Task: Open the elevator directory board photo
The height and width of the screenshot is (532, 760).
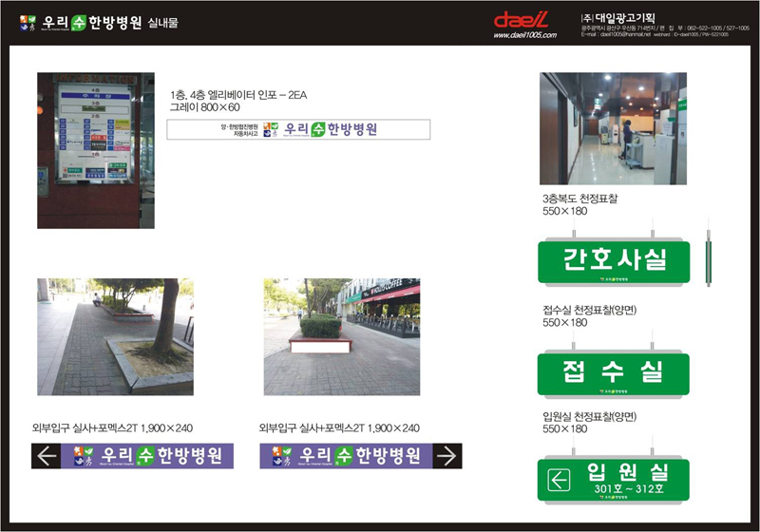Action: click(x=94, y=150)
